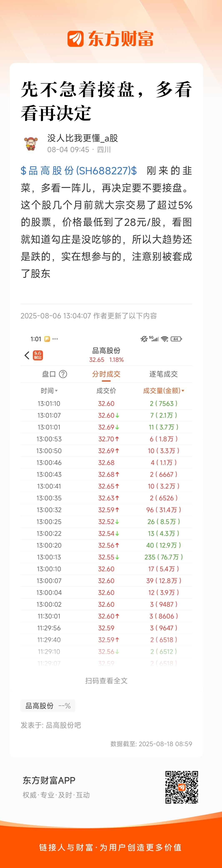Tap the QR code at the bottom
Viewport: 222px width, 868px height.
182,787
